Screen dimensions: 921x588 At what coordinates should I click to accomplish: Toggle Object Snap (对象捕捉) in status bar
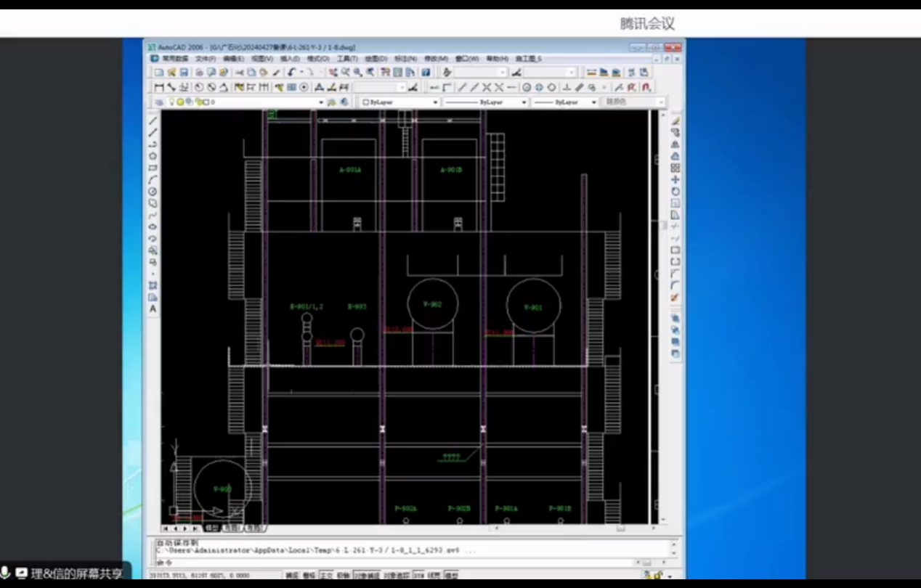point(365,576)
